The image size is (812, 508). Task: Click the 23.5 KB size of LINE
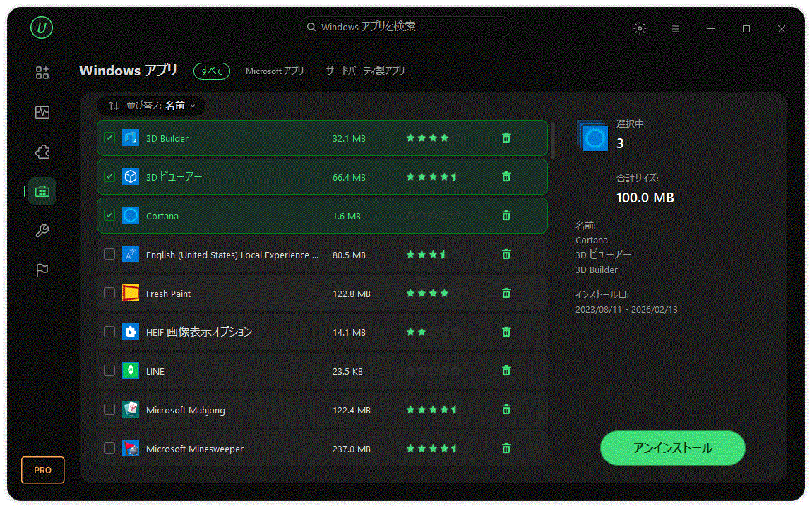[x=347, y=371]
